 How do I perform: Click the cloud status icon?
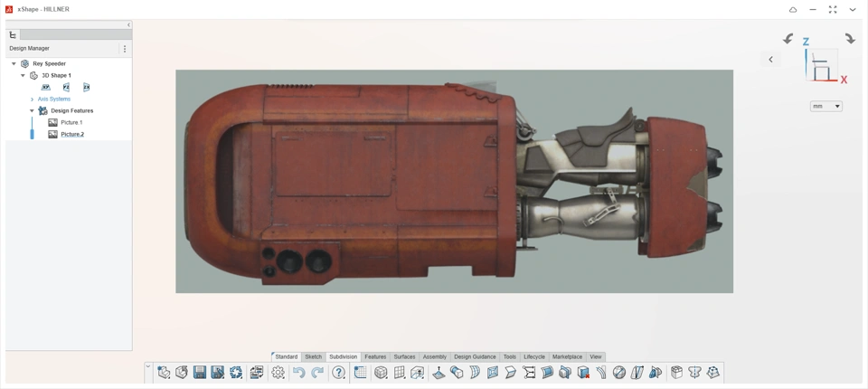pos(793,10)
